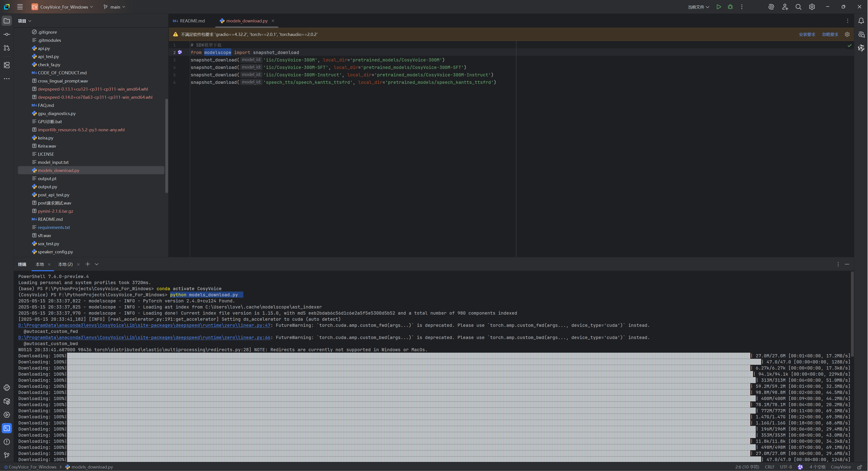Screen dimensions: 868x471
Task: Open the Commit tool window icon
Action: 7,34
